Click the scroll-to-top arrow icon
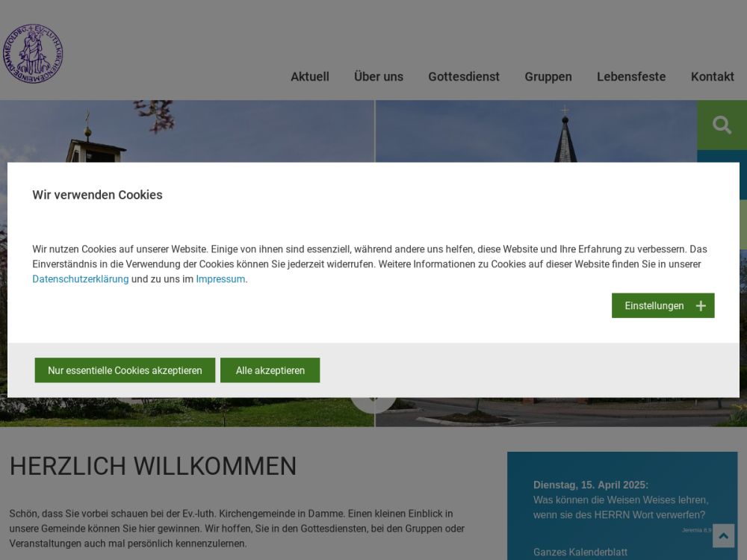This screenshot has height=560, width=747. coord(724,535)
